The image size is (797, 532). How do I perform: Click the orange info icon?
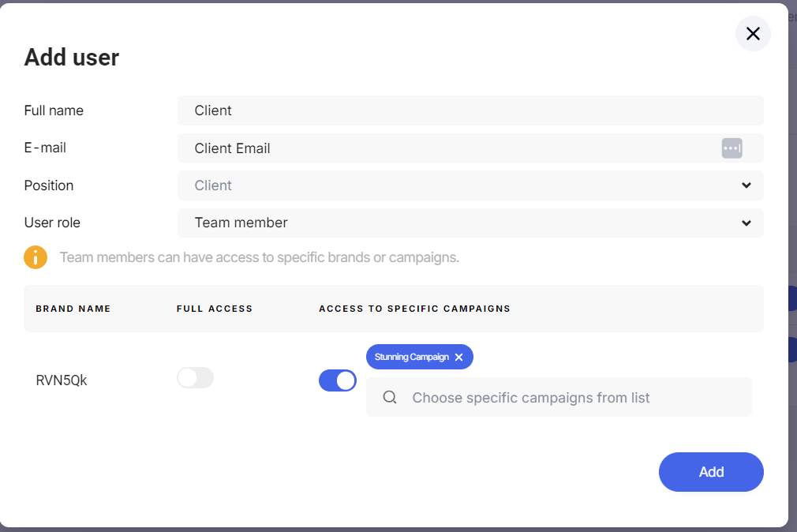(36, 257)
